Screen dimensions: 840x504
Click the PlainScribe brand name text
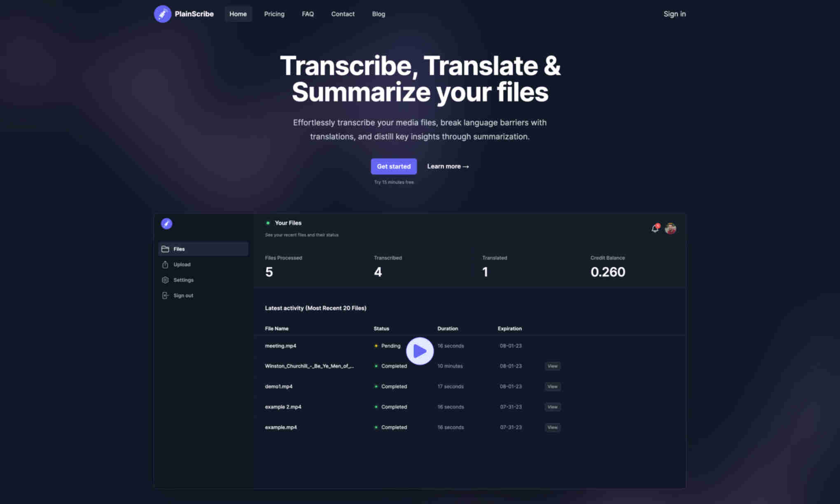194,14
